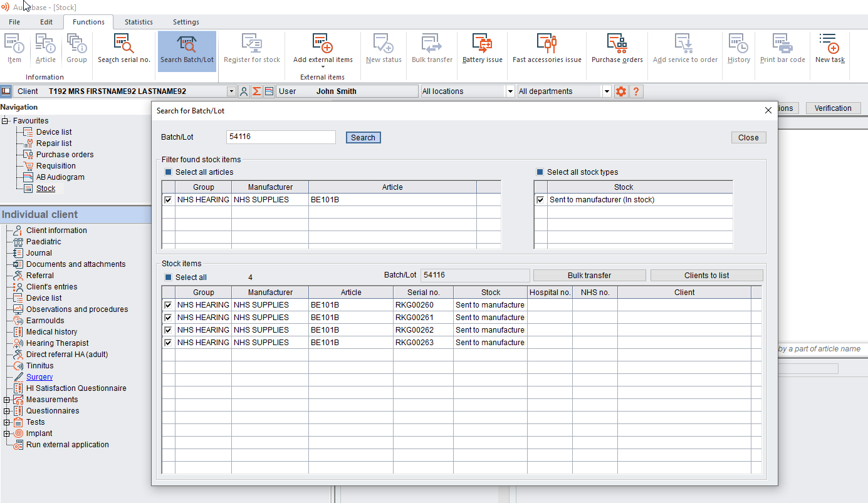The width and height of the screenshot is (868, 503).
Task: Open the orange question mark help icon
Action: coord(635,91)
